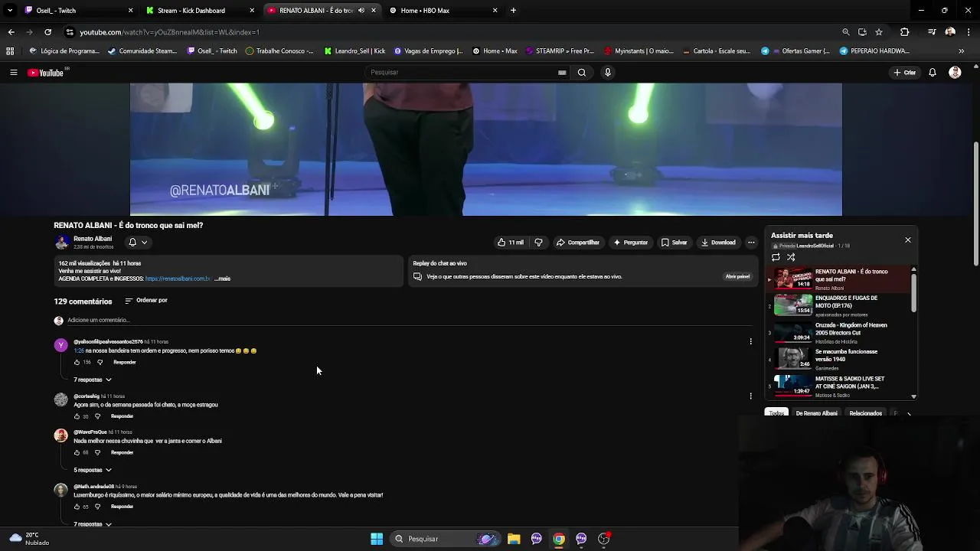Like the comment from @yalisonfilipealvessantos2676

(77, 363)
